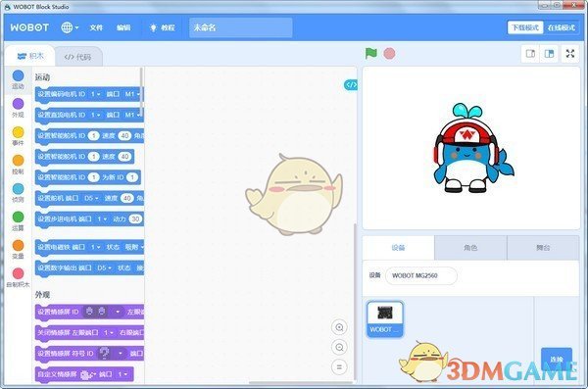Click the 连接 connect button
The image size is (588, 389).
click(x=557, y=360)
